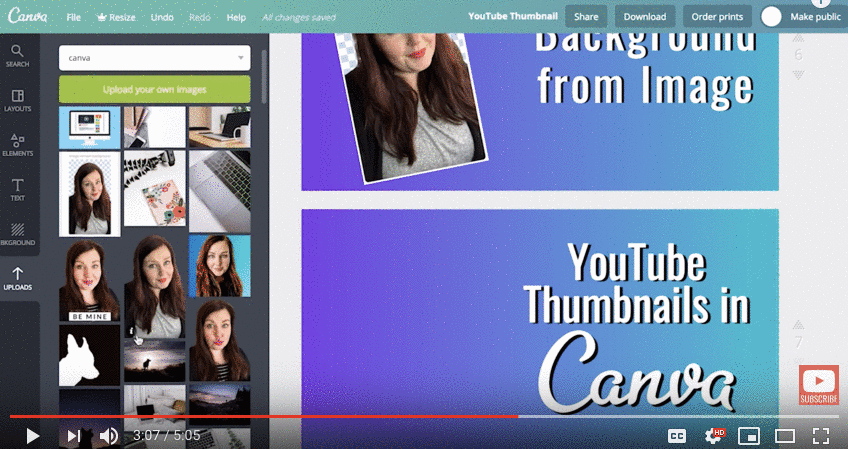Select large gray-top portrait upload thumbnail
The height and width of the screenshot is (449, 848).
pos(155,286)
